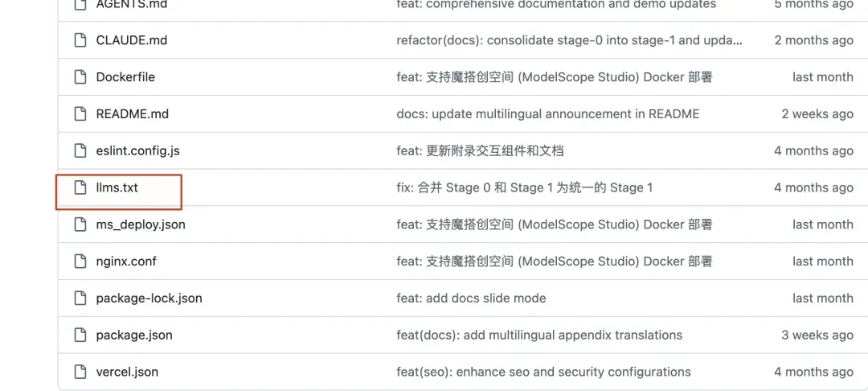The image size is (868, 391).
Task: View commit 'feat(seo): enhance seo and security configurations'
Action: point(543,372)
